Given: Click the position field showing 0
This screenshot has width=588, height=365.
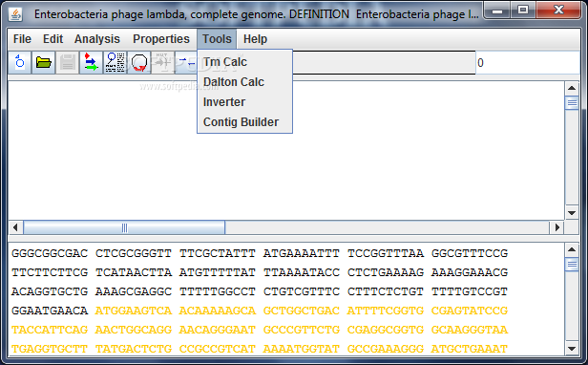Looking at the screenshot, I should pyautogui.click(x=528, y=63).
